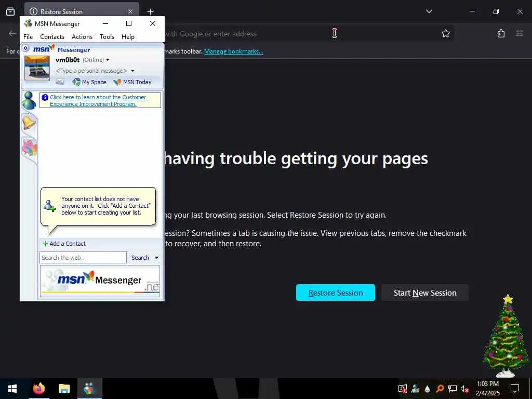Click the red update tray icon

403,389
